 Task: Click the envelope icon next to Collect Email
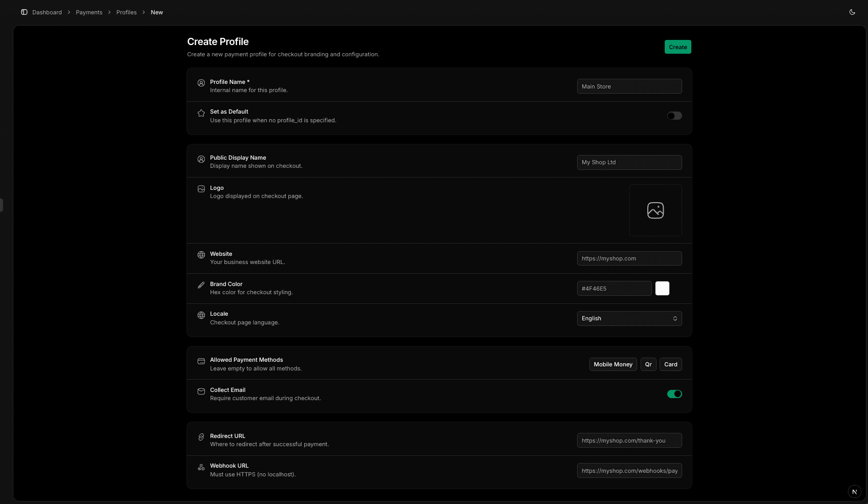[201, 391]
